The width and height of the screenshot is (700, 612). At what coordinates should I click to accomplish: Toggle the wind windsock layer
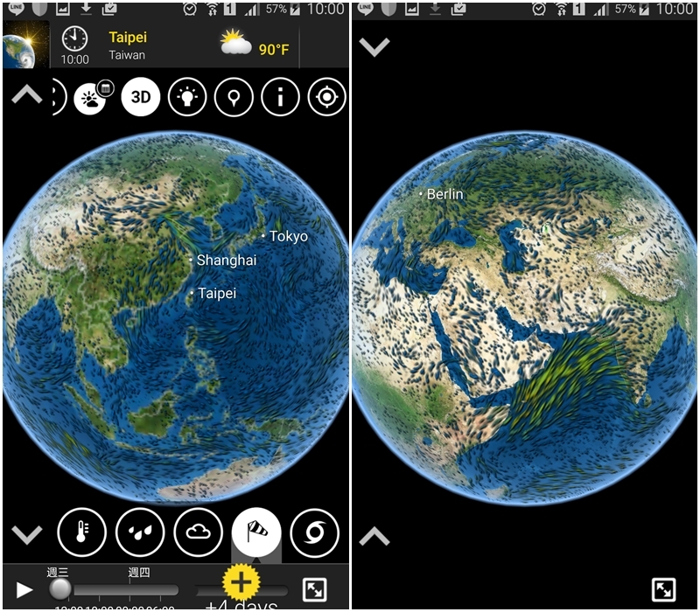(x=255, y=532)
